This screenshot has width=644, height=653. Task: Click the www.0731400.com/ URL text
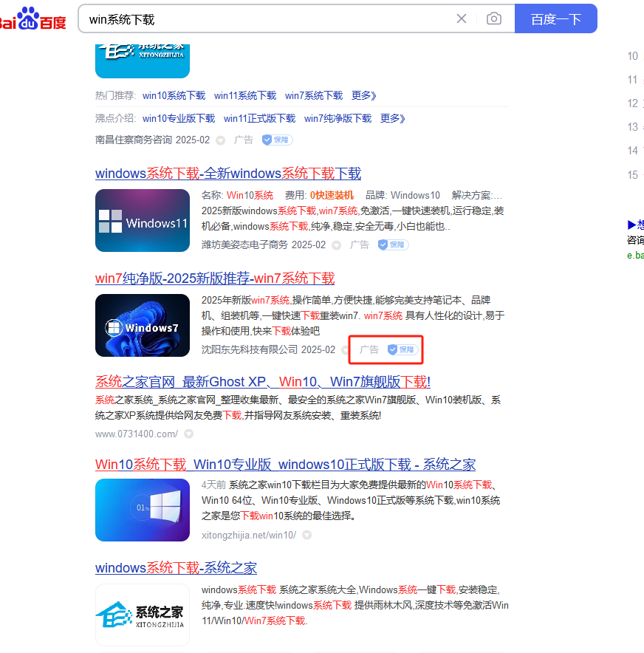tap(137, 434)
